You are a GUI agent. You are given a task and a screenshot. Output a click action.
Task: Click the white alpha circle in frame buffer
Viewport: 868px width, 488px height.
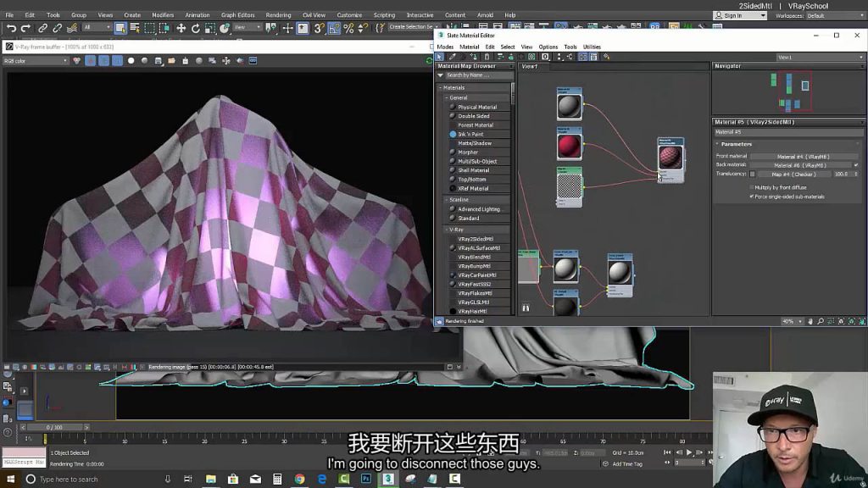[131, 61]
